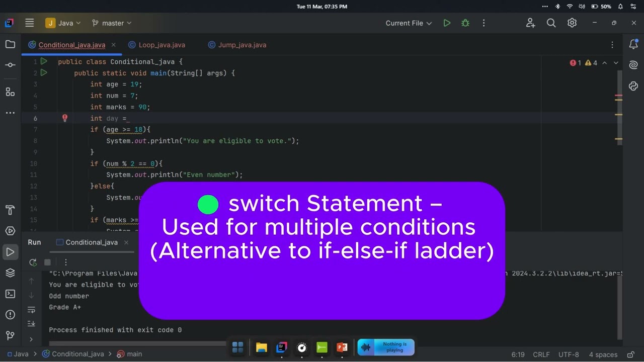Viewport: 644px width, 362px height.
Task: Open Search Everywhere magnifier
Action: [551, 23]
